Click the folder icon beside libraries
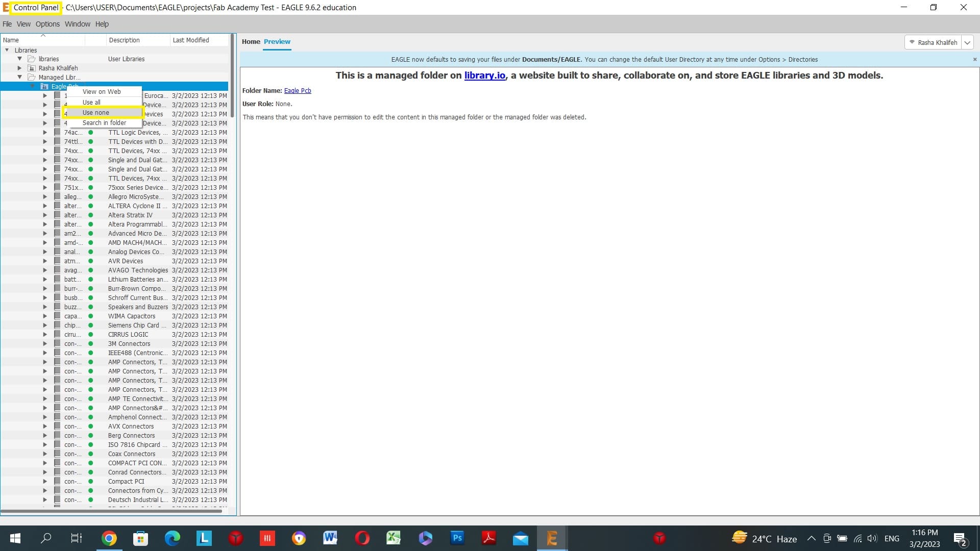 [x=32, y=59]
